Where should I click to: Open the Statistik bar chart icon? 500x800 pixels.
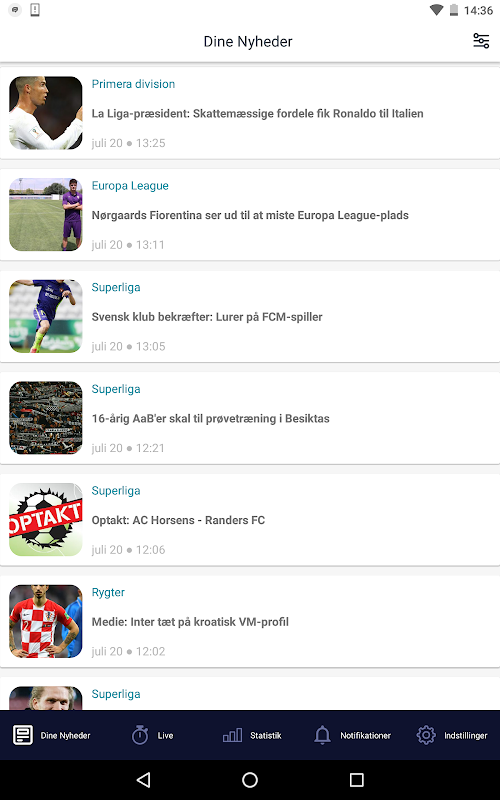pyautogui.click(x=232, y=735)
